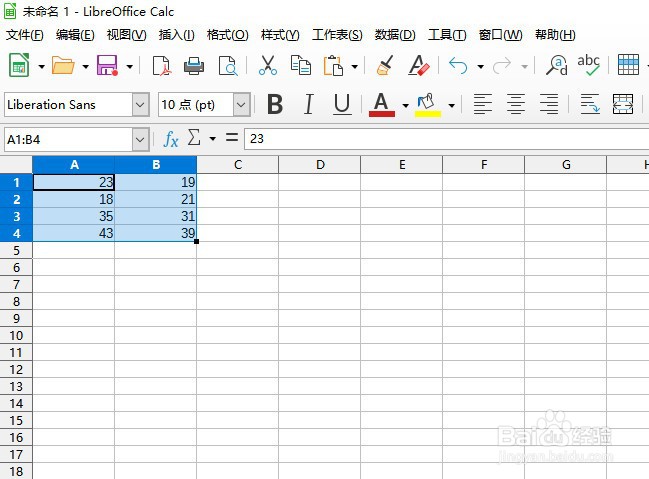Screen dimensions: 649x479
Task: Align cell contents right
Action: pyautogui.click(x=549, y=104)
